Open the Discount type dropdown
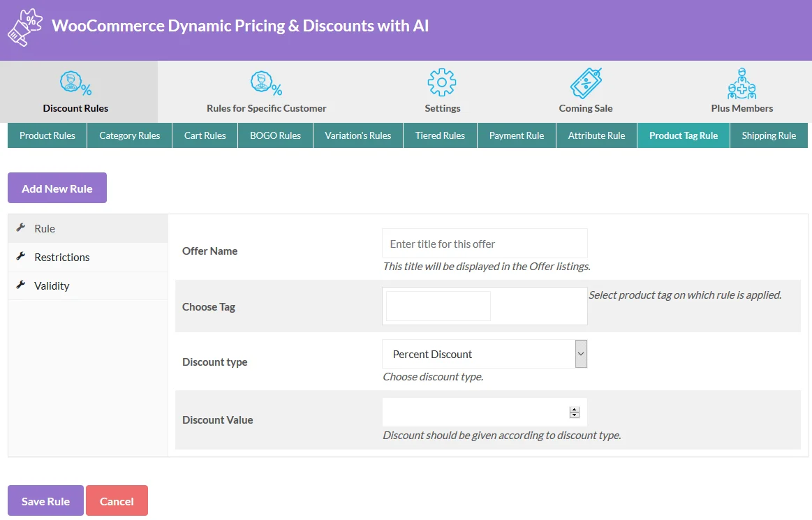 click(x=484, y=354)
